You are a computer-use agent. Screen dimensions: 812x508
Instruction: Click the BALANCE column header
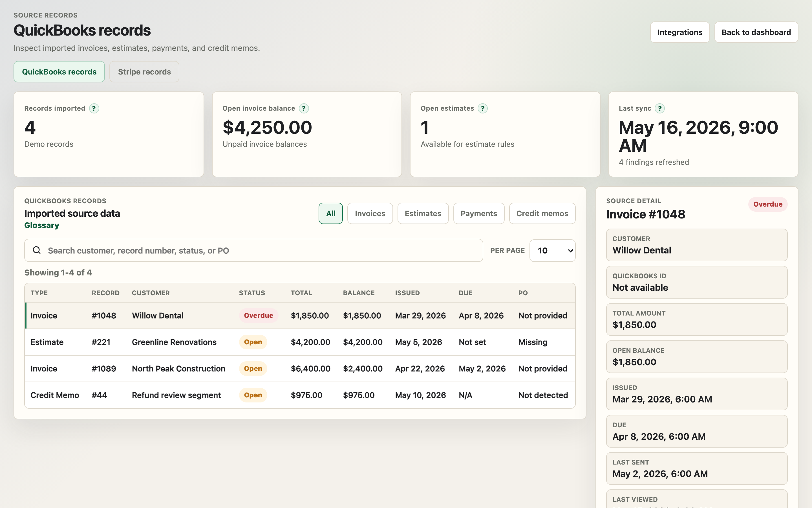[x=359, y=293]
